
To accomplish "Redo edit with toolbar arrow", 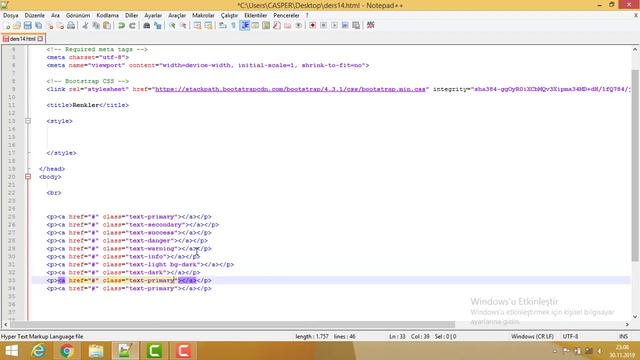I will [132, 25].
